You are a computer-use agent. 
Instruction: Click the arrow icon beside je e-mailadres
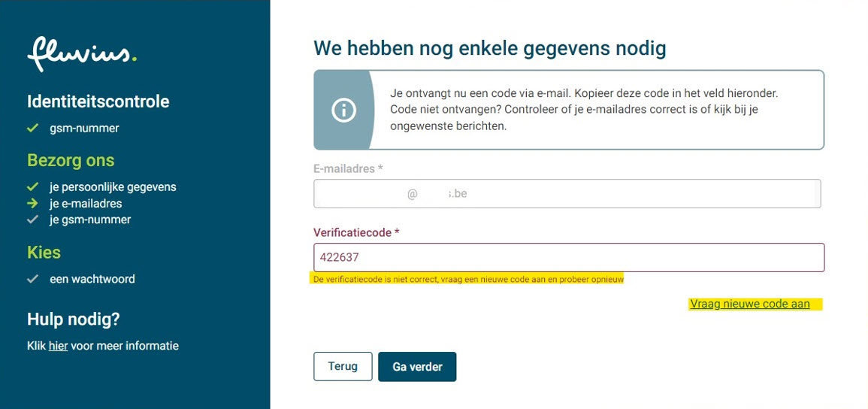tap(32, 203)
